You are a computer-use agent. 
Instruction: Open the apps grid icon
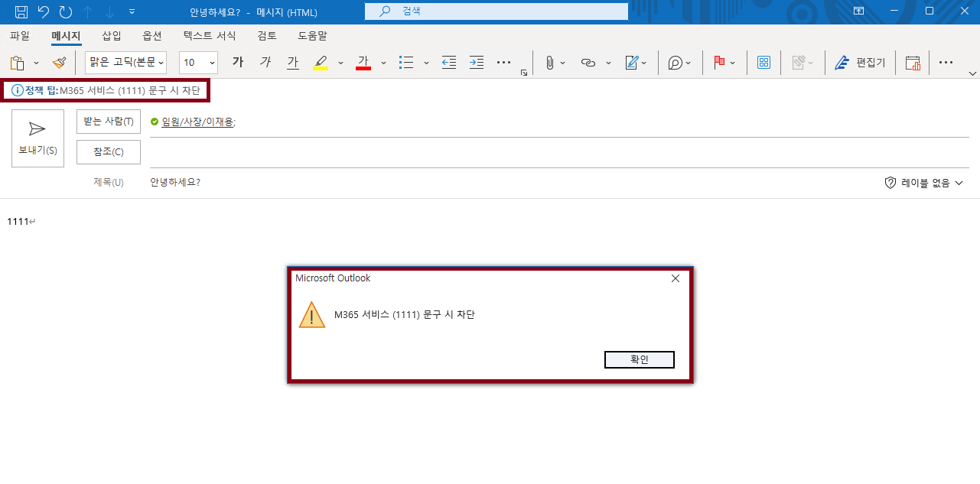click(763, 63)
